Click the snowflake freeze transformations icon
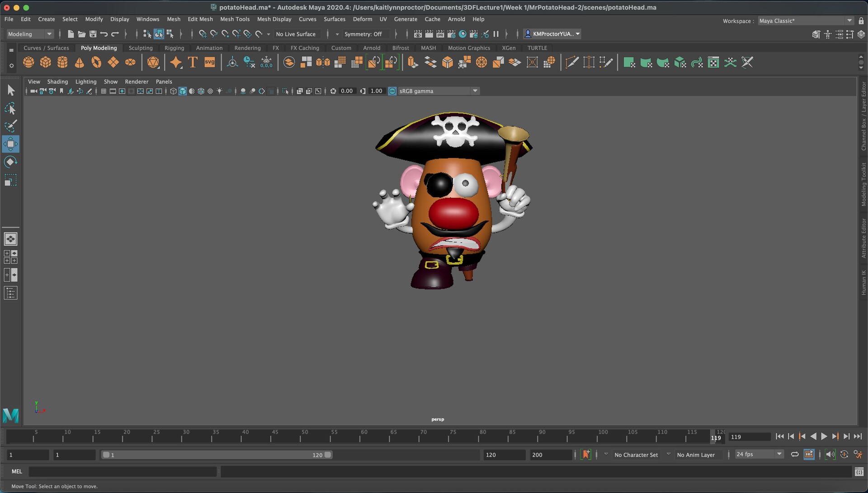 pyautogui.click(x=266, y=62)
